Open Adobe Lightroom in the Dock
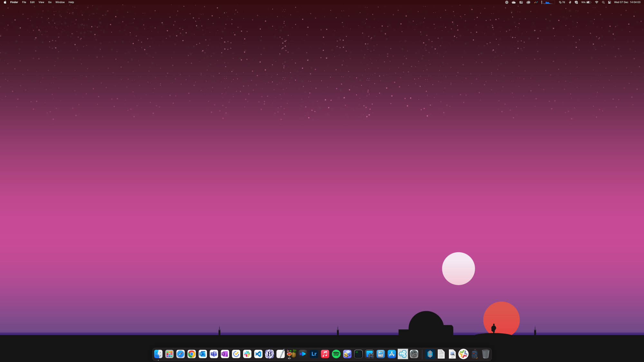This screenshot has height=362, width=644. (x=314, y=354)
